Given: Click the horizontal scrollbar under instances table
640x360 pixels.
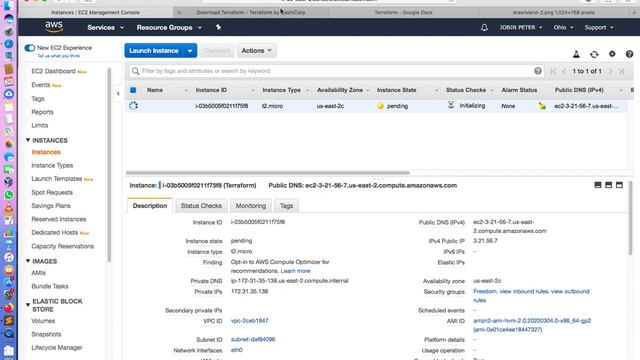Looking at the screenshot, I should (x=267, y=173).
